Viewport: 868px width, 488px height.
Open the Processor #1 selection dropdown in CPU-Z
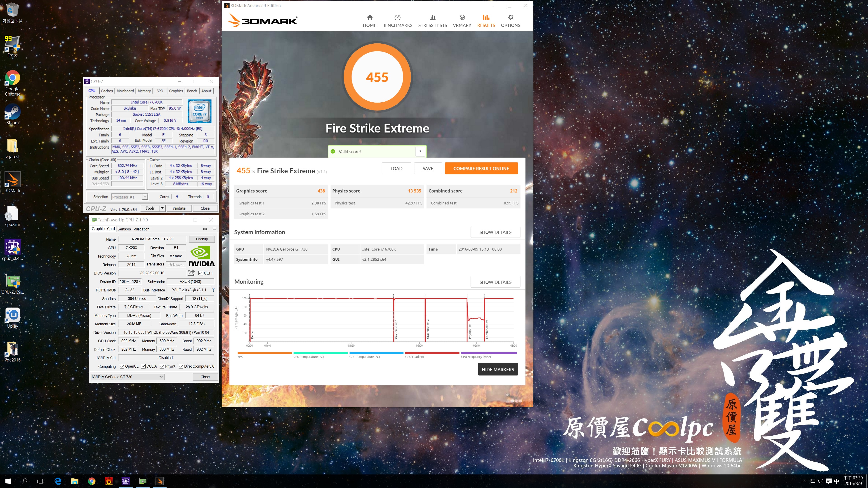130,197
